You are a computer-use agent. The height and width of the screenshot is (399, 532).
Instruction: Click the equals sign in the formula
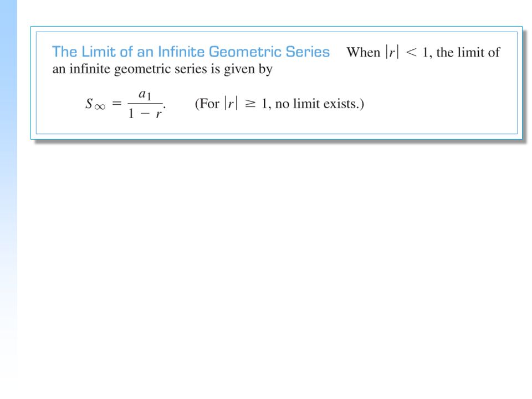pyautogui.click(x=117, y=103)
